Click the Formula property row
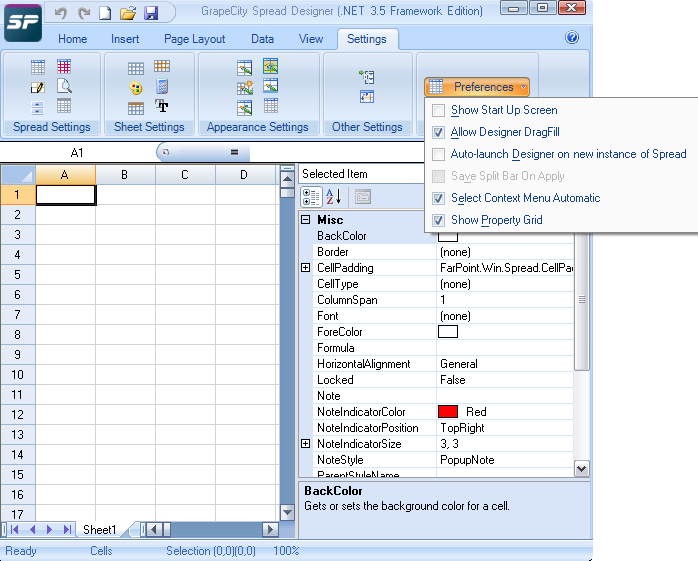The height and width of the screenshot is (561, 698). point(443,348)
